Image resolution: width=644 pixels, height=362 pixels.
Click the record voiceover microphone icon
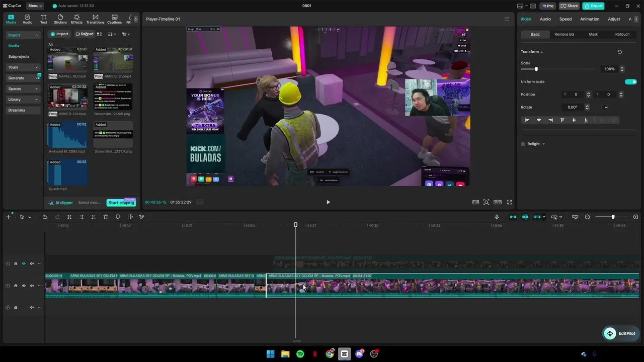tap(497, 217)
